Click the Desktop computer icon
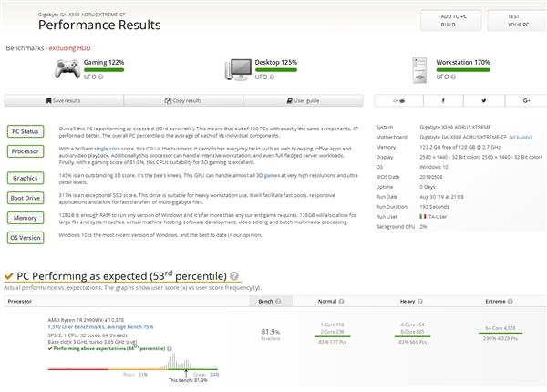This screenshot has width=547, height=392. (238, 69)
